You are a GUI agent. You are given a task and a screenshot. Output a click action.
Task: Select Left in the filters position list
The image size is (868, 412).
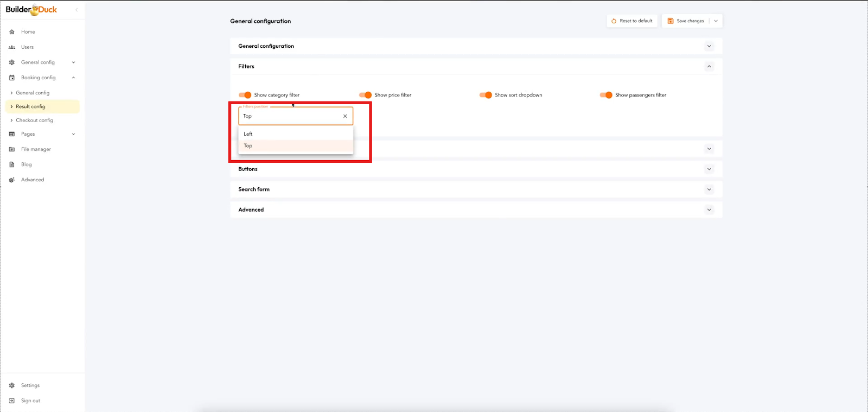pos(248,134)
